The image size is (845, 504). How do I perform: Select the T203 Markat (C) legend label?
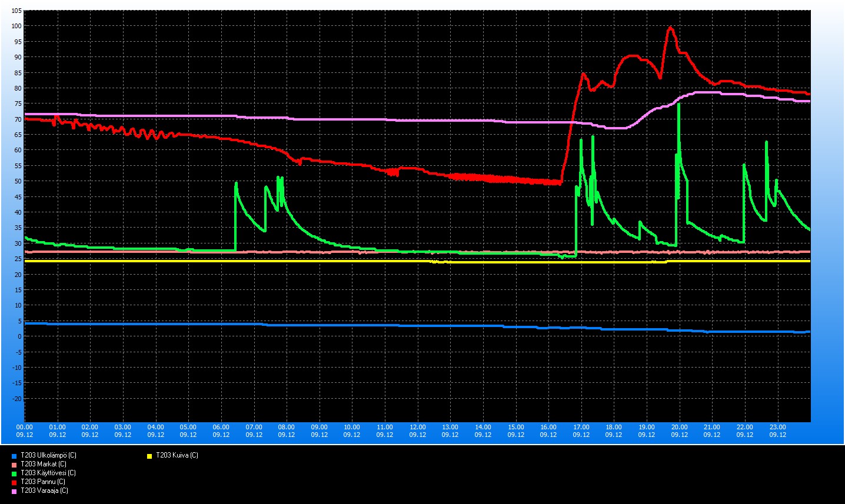43,464
